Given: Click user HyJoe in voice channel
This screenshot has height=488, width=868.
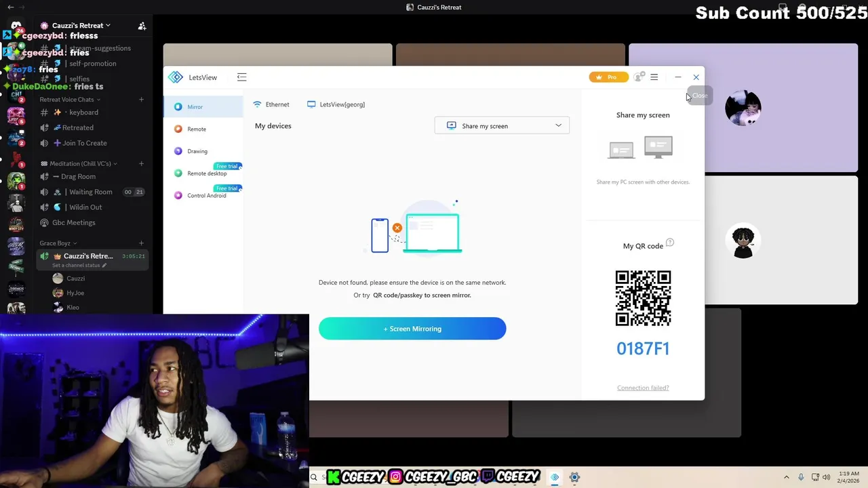Looking at the screenshot, I should 69,293.
